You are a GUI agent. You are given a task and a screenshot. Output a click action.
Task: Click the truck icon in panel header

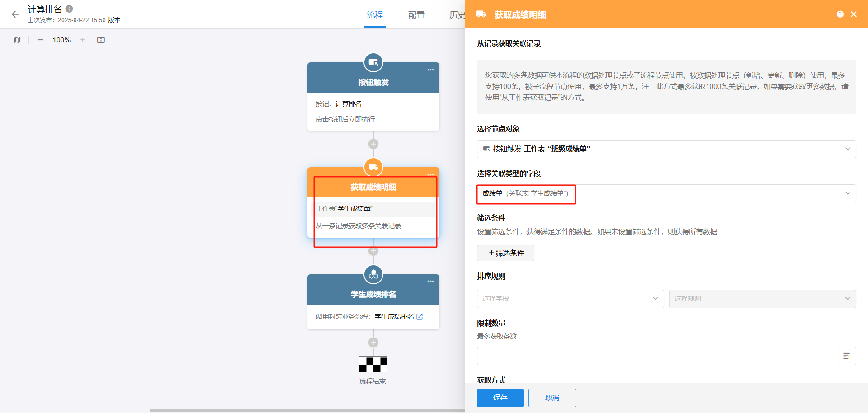point(481,14)
